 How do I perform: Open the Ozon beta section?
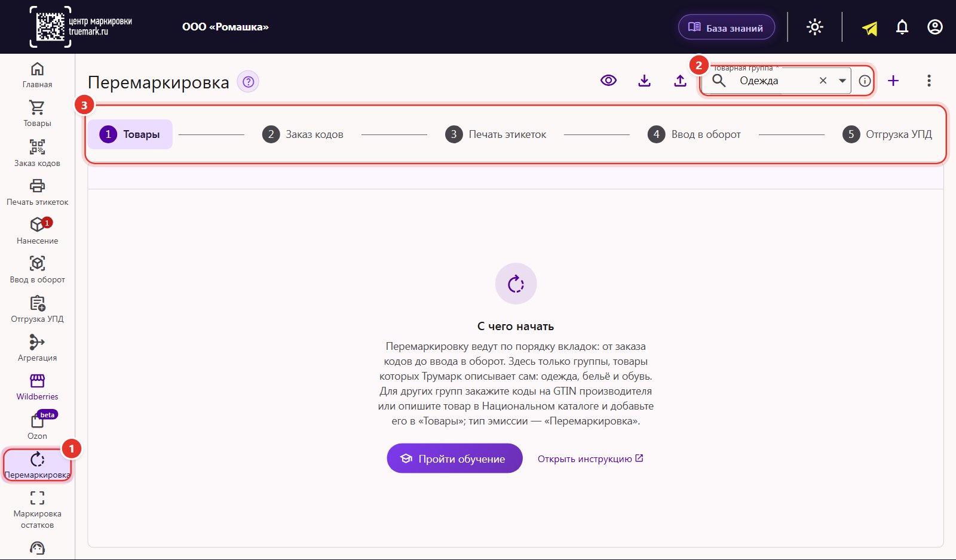pyautogui.click(x=37, y=426)
